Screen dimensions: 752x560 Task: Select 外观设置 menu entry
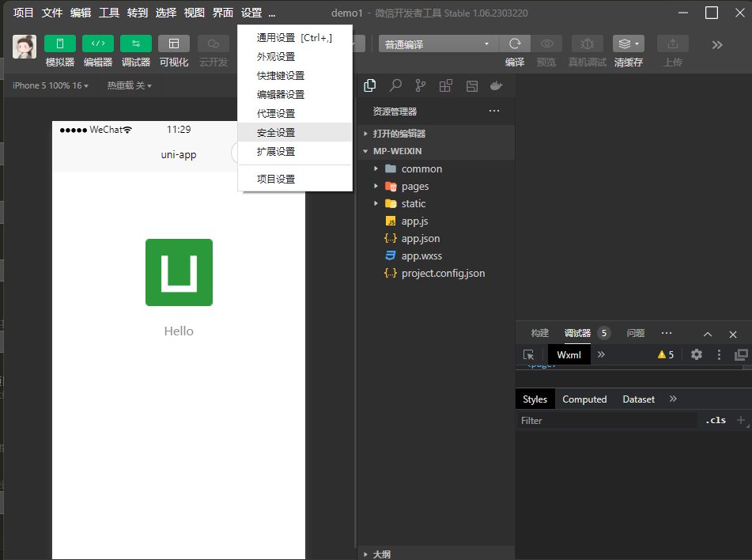295,57
